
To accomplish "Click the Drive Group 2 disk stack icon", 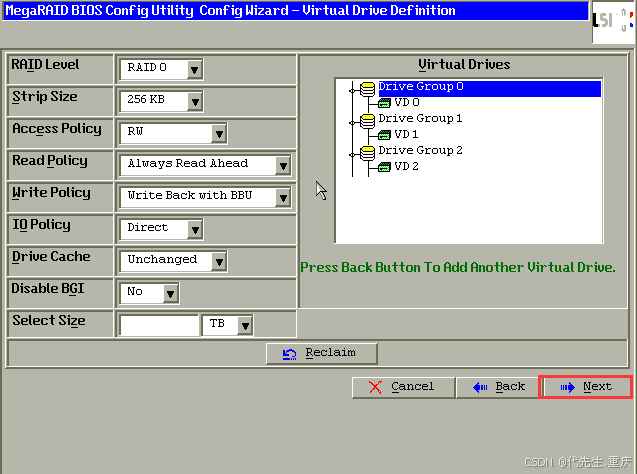I will pyautogui.click(x=368, y=153).
